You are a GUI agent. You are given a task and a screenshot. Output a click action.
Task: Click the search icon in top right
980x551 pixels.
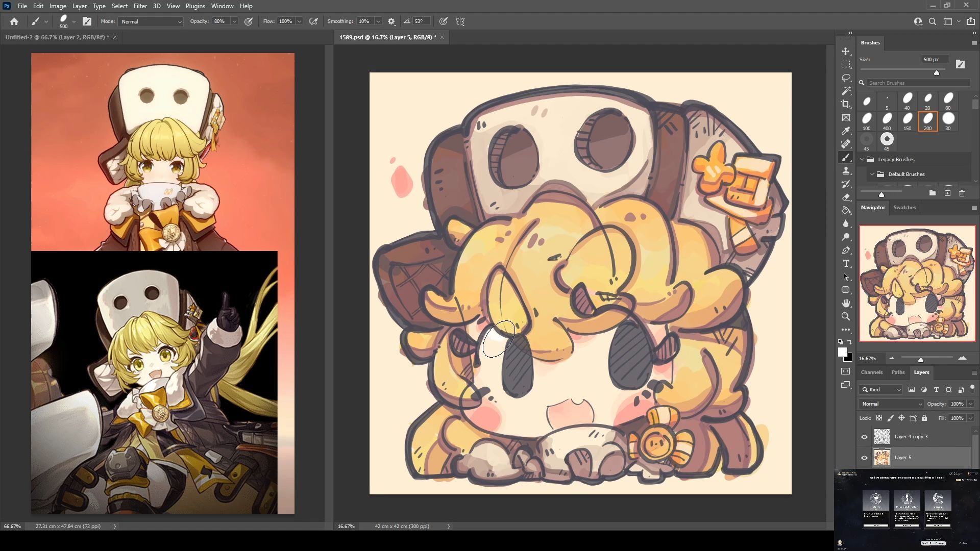pos(933,21)
